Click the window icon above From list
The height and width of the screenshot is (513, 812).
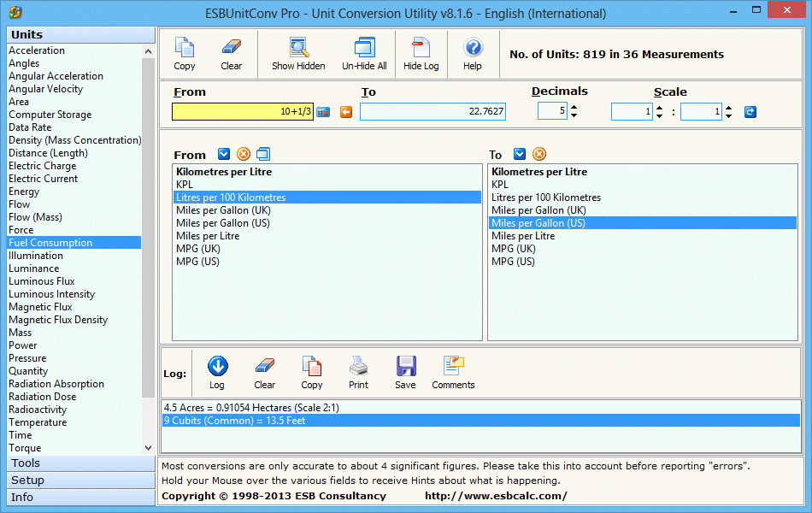click(263, 154)
